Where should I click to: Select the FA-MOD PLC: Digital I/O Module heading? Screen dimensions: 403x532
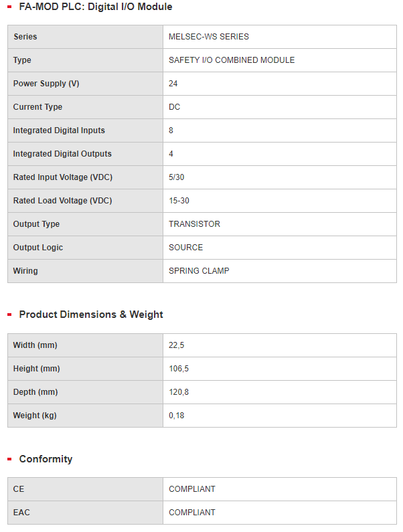coord(96,7)
